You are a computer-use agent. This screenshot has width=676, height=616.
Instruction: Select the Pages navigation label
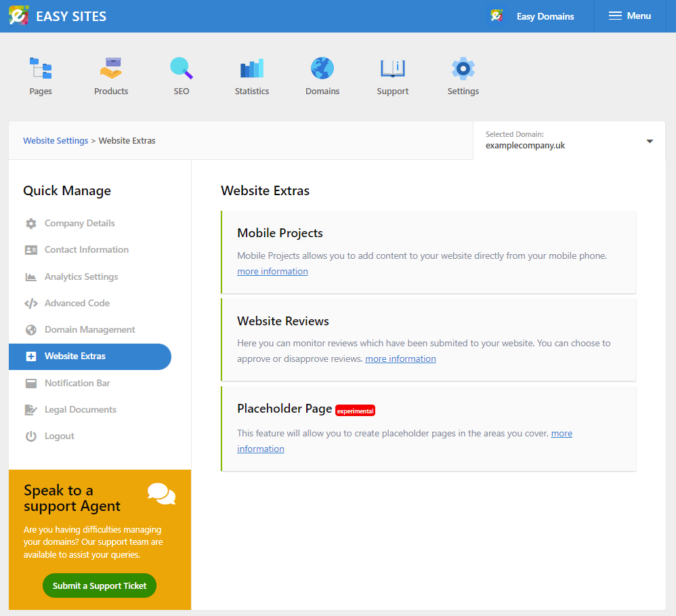pos(41,91)
